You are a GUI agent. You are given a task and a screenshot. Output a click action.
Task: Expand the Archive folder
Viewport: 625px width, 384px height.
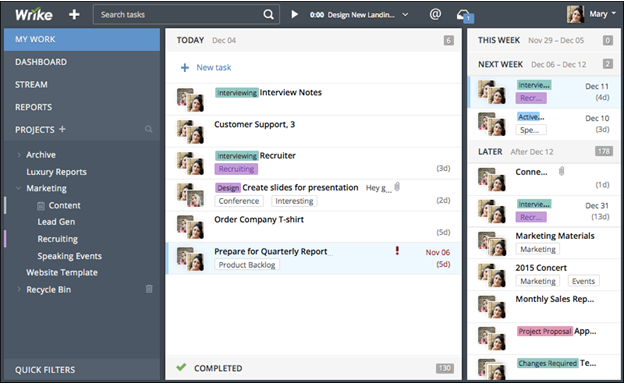(x=19, y=155)
